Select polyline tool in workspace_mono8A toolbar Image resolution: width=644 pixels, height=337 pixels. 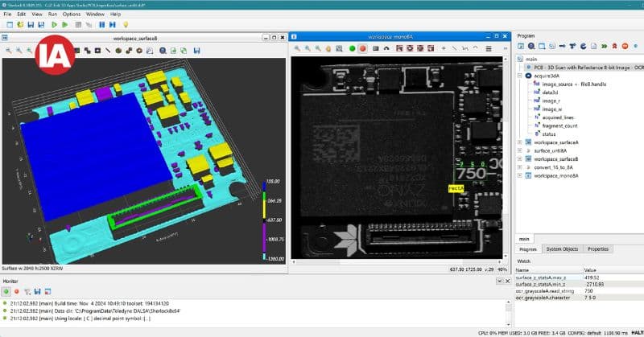tap(464, 48)
